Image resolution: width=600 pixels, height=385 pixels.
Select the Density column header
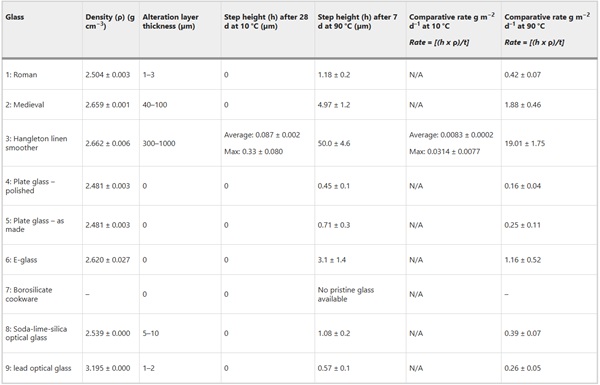pyautogui.click(x=110, y=22)
